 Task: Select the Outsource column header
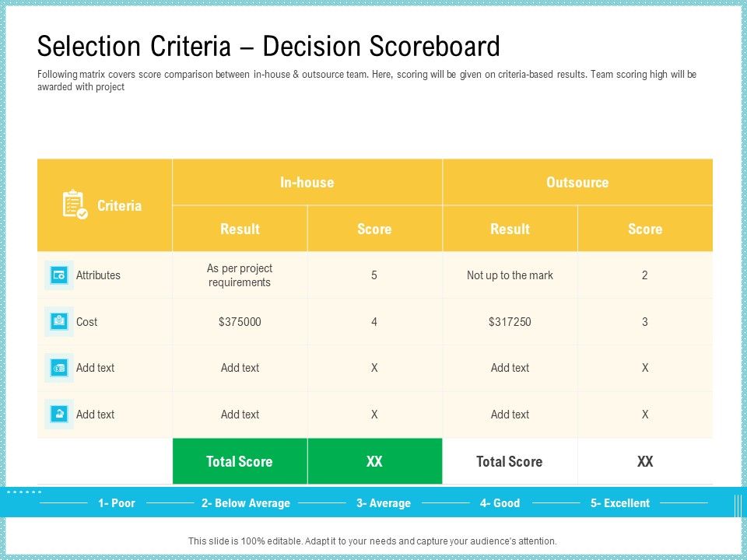[577, 182]
